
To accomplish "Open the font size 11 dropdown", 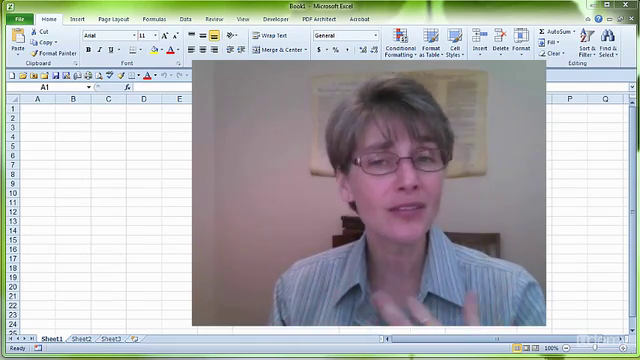I will tap(155, 36).
